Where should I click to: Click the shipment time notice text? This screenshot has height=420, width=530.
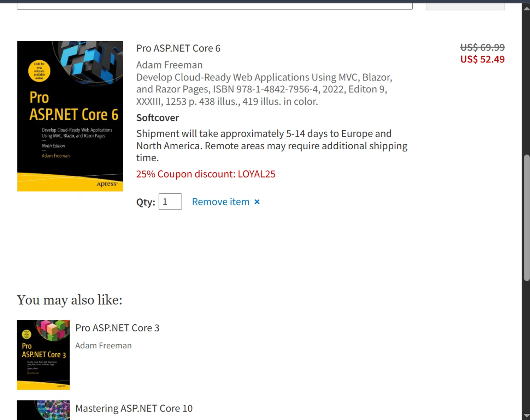272,146
